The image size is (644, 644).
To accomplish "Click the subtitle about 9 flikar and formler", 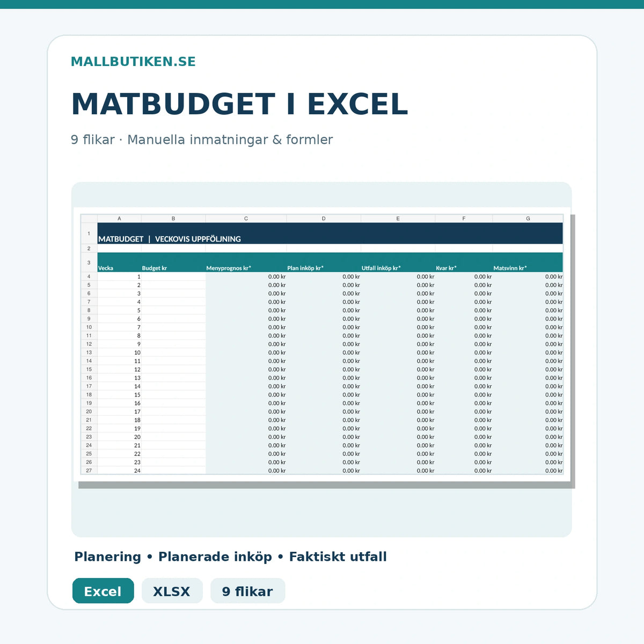I will click(202, 140).
